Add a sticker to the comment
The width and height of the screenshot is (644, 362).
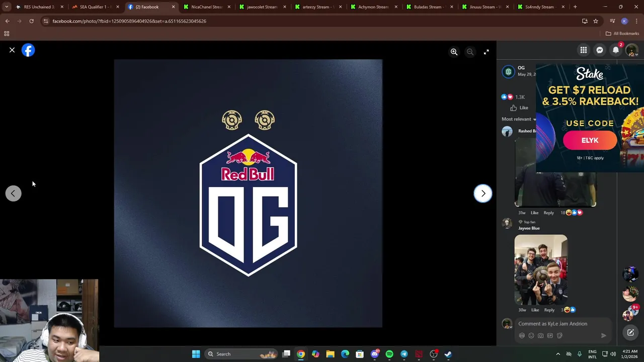tap(559, 335)
